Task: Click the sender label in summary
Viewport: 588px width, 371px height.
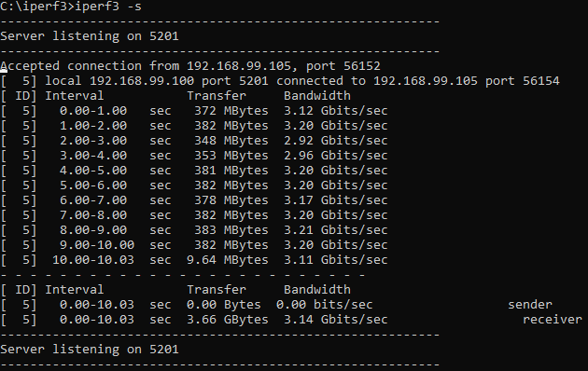Action: tap(530, 305)
